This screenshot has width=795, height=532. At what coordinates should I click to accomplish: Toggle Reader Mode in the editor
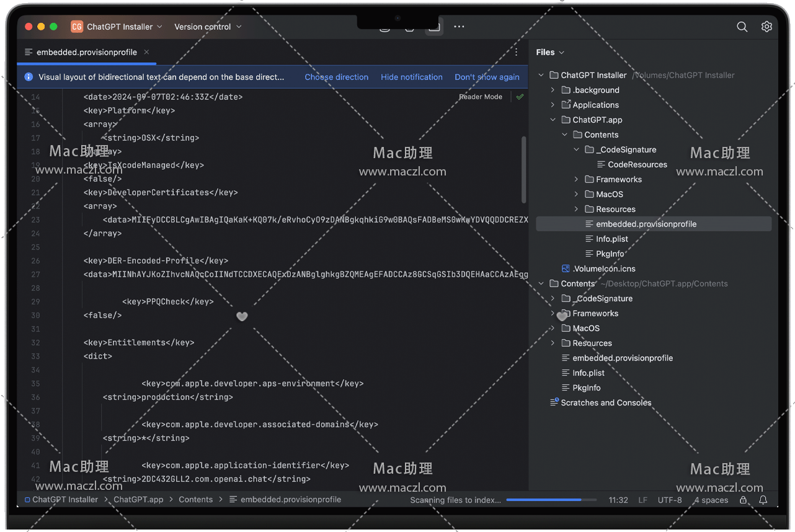coord(480,97)
